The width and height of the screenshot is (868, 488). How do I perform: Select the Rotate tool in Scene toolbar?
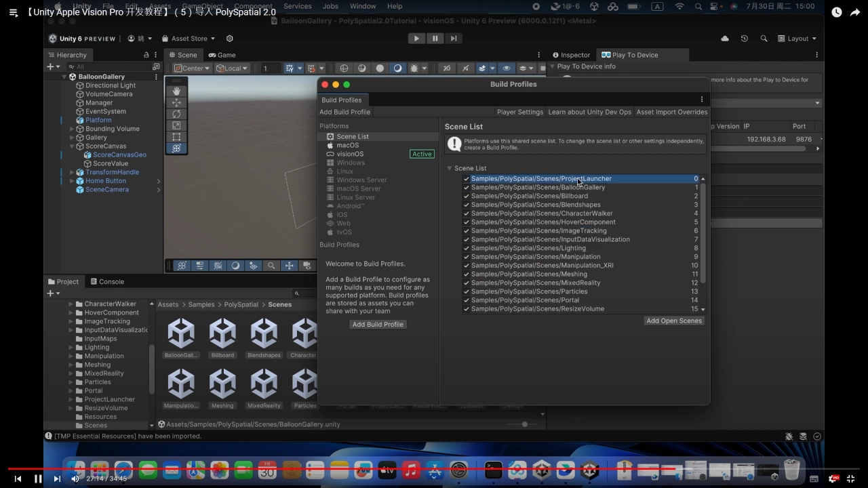point(176,114)
